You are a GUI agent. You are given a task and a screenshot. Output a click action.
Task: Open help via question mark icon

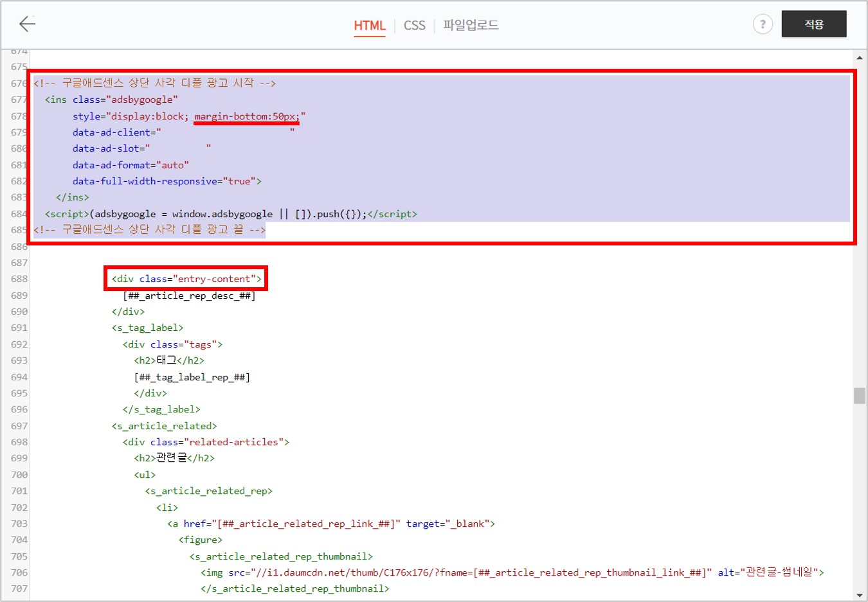(763, 24)
